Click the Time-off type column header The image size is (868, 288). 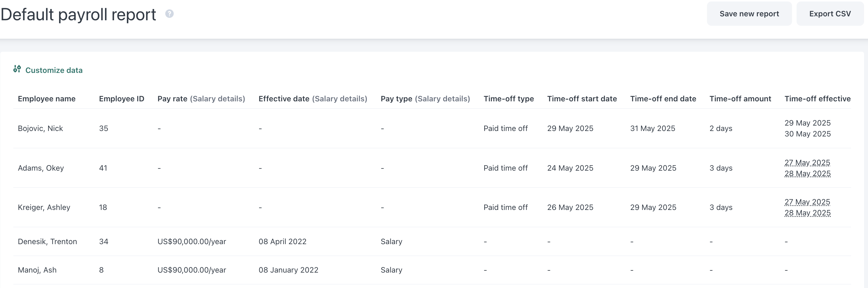(x=508, y=99)
